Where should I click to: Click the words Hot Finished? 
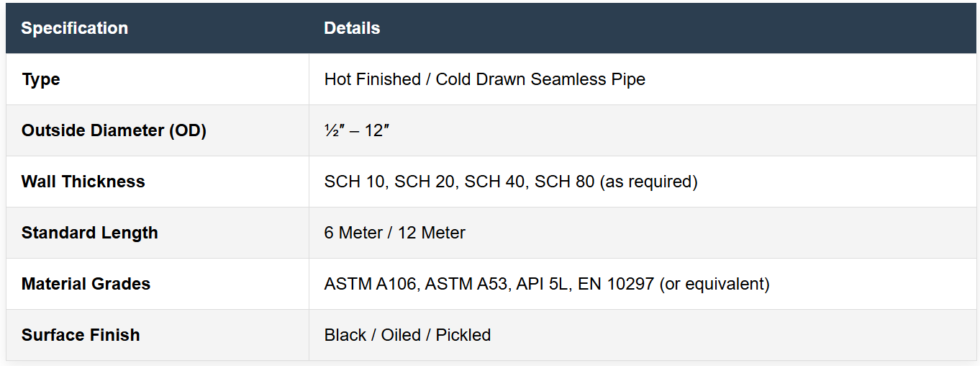372,79
